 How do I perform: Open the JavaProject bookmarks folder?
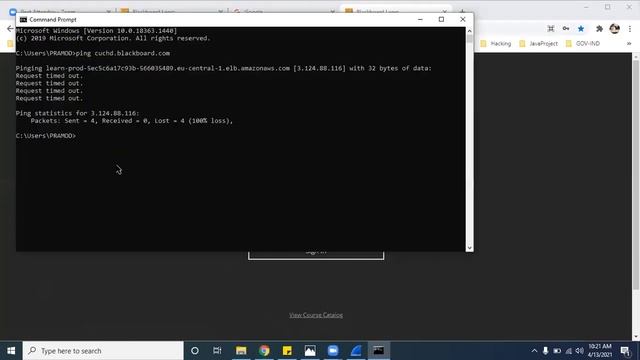[x=538, y=44]
